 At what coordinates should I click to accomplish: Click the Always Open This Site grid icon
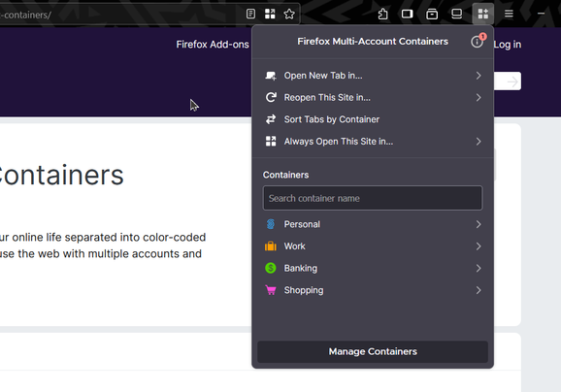coord(271,142)
